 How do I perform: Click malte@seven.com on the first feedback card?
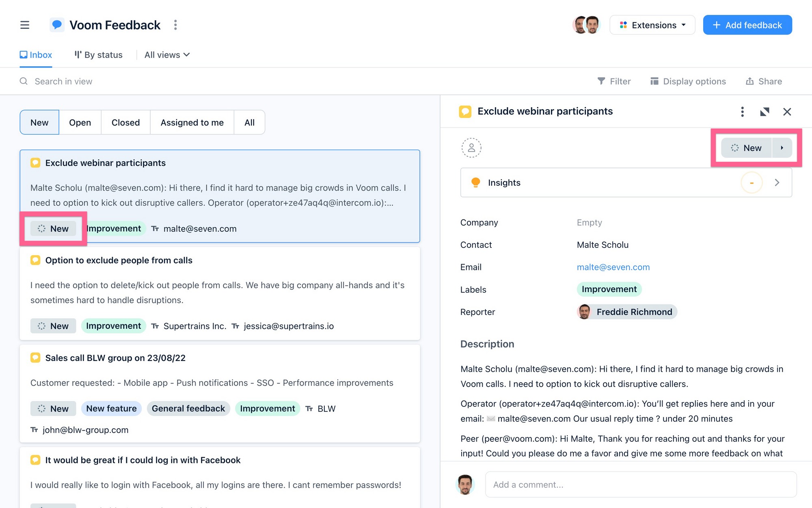click(x=200, y=229)
